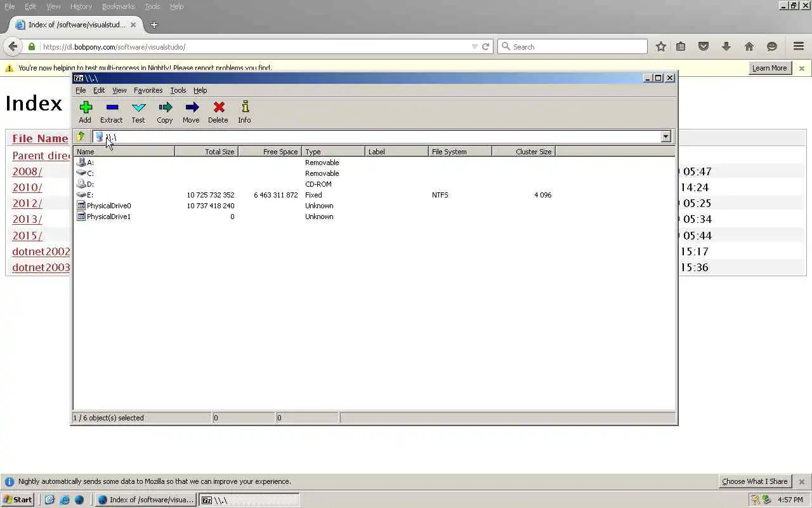Image resolution: width=812 pixels, height=508 pixels.
Task: Click the Extract toolbar icon
Action: click(112, 112)
